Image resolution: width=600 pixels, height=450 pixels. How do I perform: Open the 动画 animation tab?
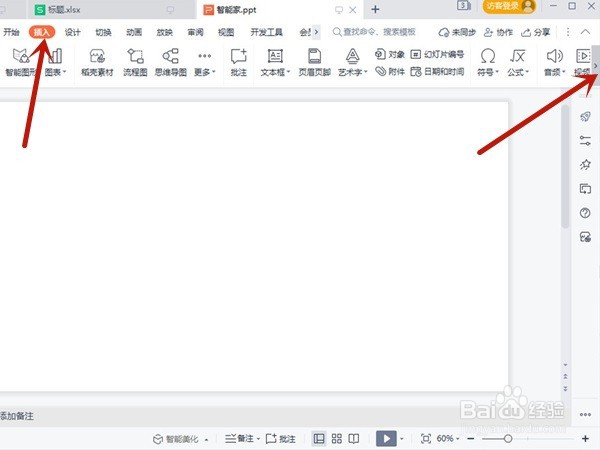pyautogui.click(x=134, y=32)
